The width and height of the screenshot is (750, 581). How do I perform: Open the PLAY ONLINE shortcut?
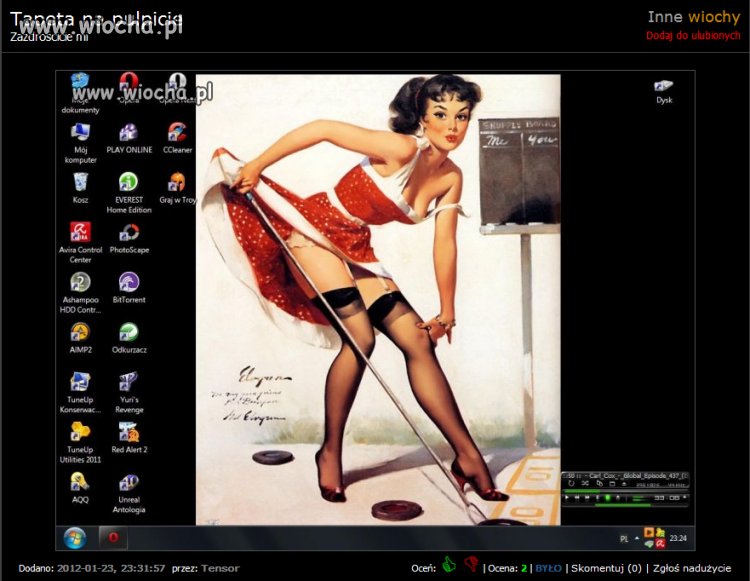pos(129,139)
